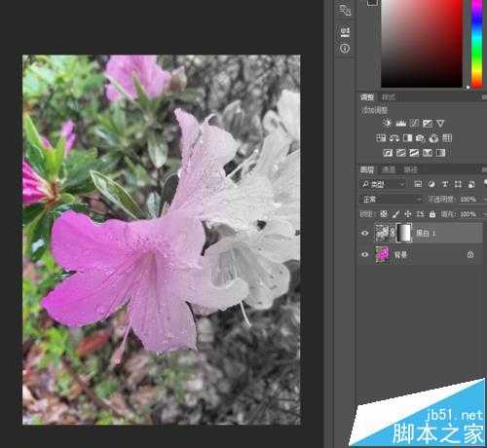Image resolution: width=487 pixels, height=448 pixels.
Task: Switch to the Styles tab
Action: (389, 97)
